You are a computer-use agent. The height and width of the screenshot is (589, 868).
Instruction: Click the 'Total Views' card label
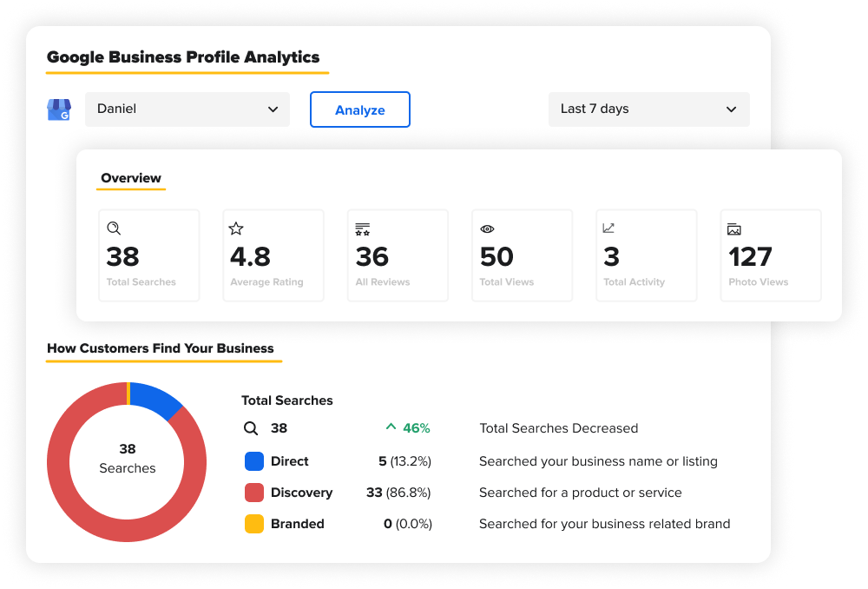tap(507, 282)
